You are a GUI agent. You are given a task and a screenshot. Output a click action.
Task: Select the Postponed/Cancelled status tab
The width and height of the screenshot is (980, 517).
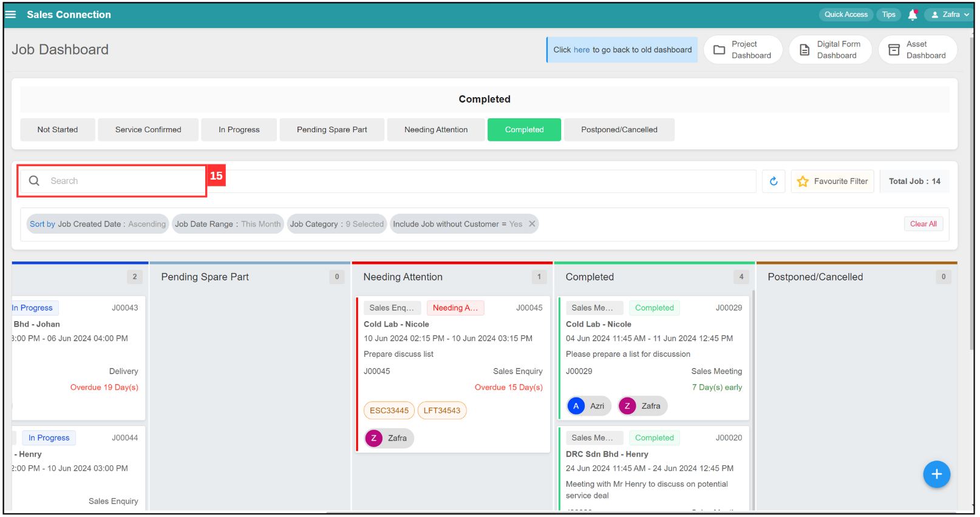[x=619, y=130]
